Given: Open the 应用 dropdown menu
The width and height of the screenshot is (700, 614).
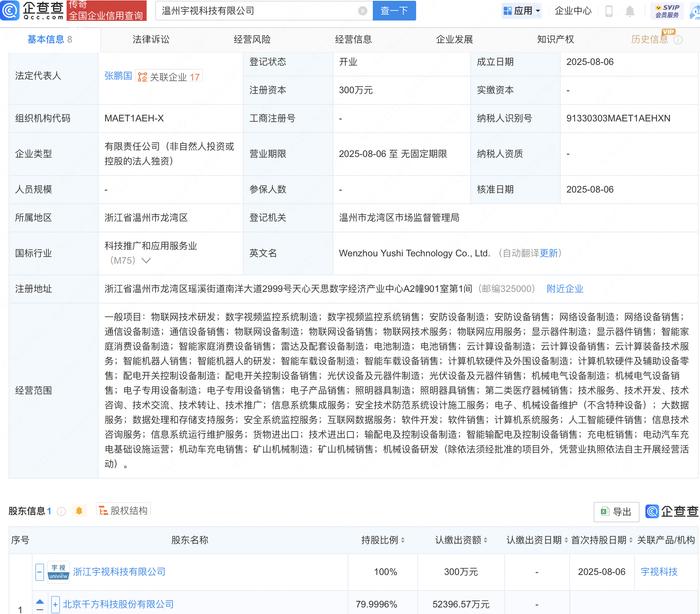Looking at the screenshot, I should (x=522, y=11).
